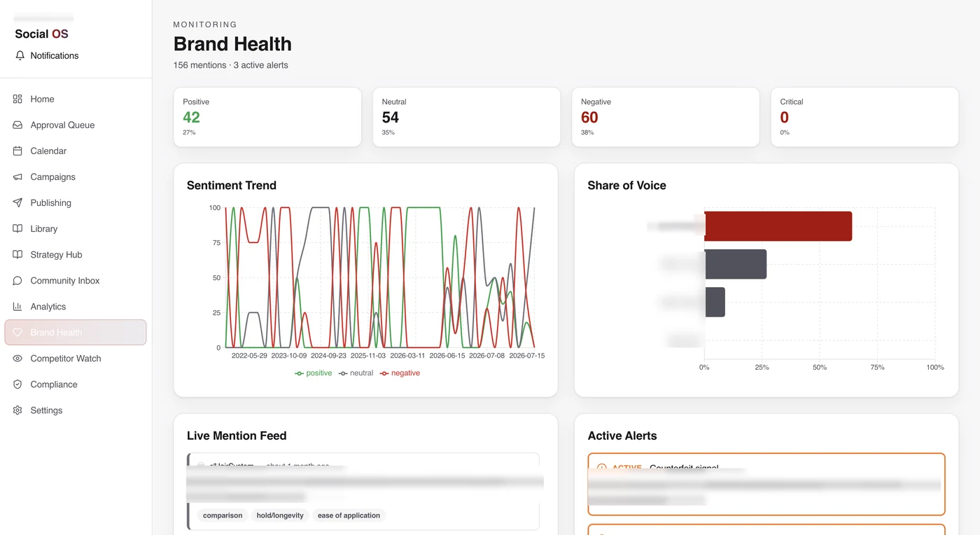Viewport: 980px width, 535px height.
Task: Click the gray neutral legend entry
Action: [356, 373]
